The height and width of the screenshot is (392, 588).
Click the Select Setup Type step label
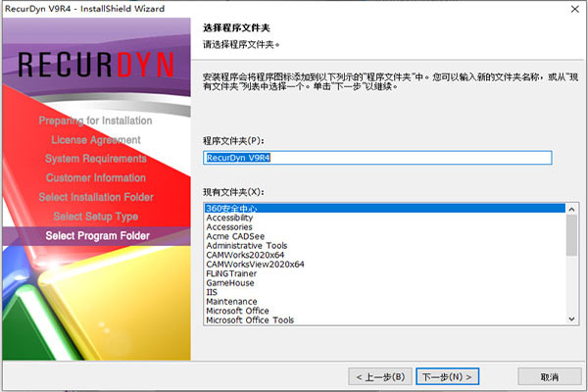pos(96,217)
